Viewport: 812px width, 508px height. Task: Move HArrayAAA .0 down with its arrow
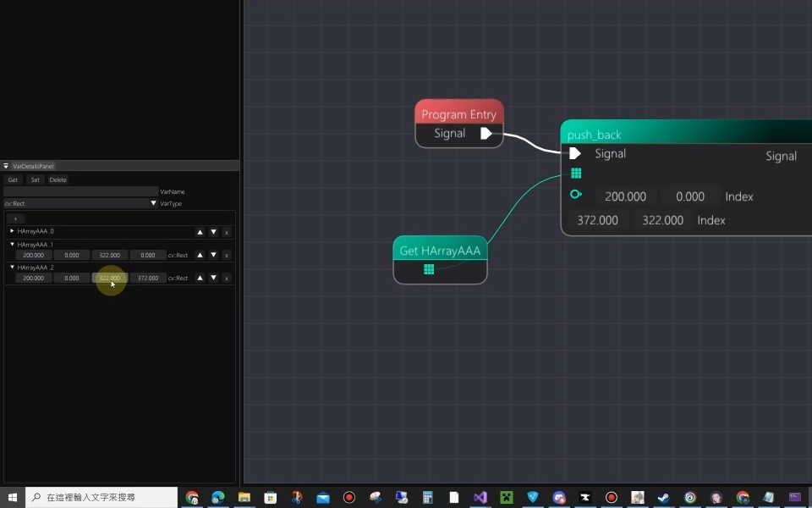[213, 232]
